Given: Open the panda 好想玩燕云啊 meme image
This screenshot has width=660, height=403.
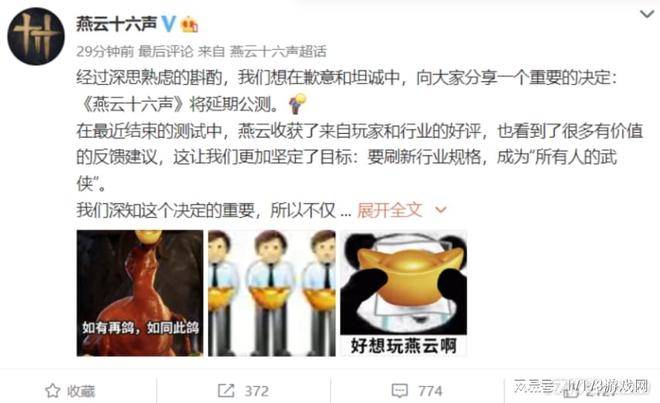Looking at the screenshot, I should [404, 293].
